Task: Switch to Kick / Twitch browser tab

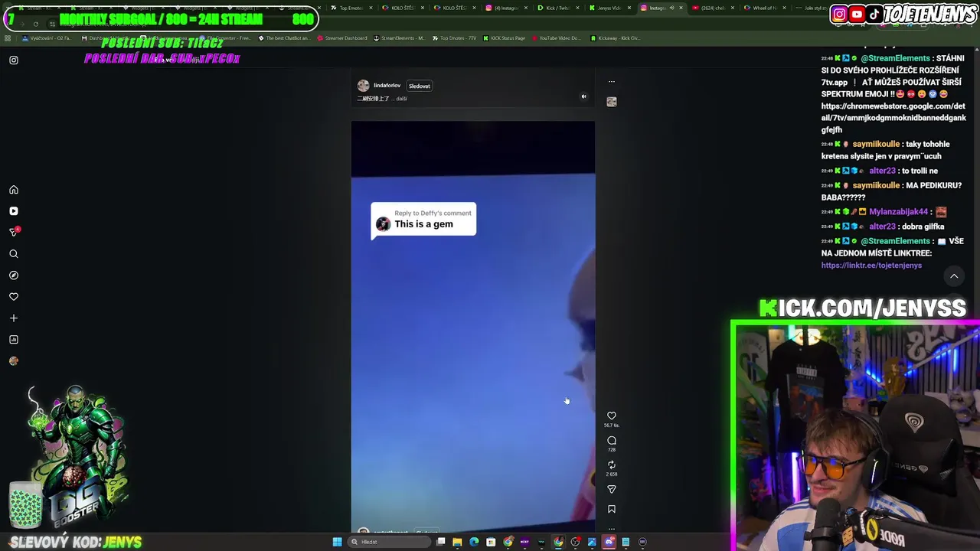Action: point(557,8)
